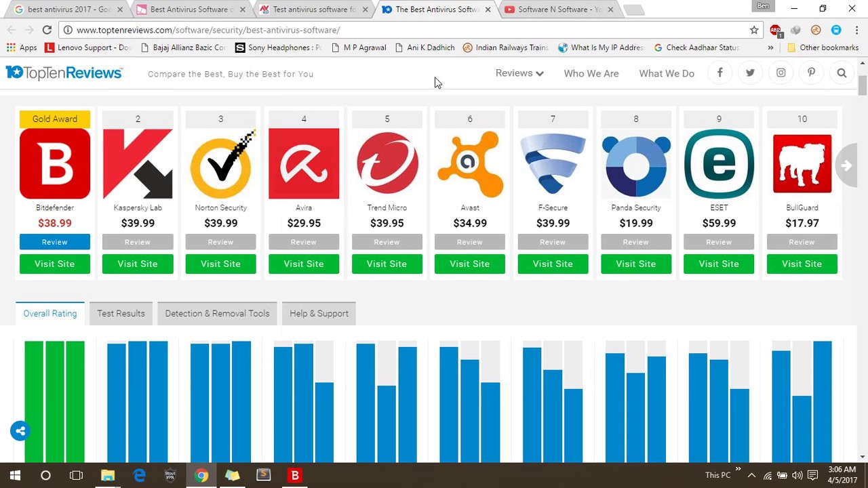The image size is (868, 488).
Task: Read the Bitdefender review
Action: [x=55, y=242]
